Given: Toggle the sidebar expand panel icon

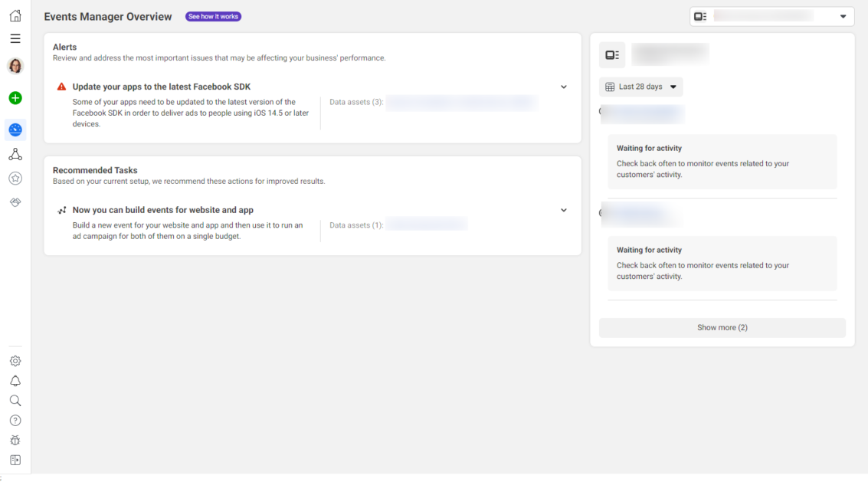Looking at the screenshot, I should 15,461.
